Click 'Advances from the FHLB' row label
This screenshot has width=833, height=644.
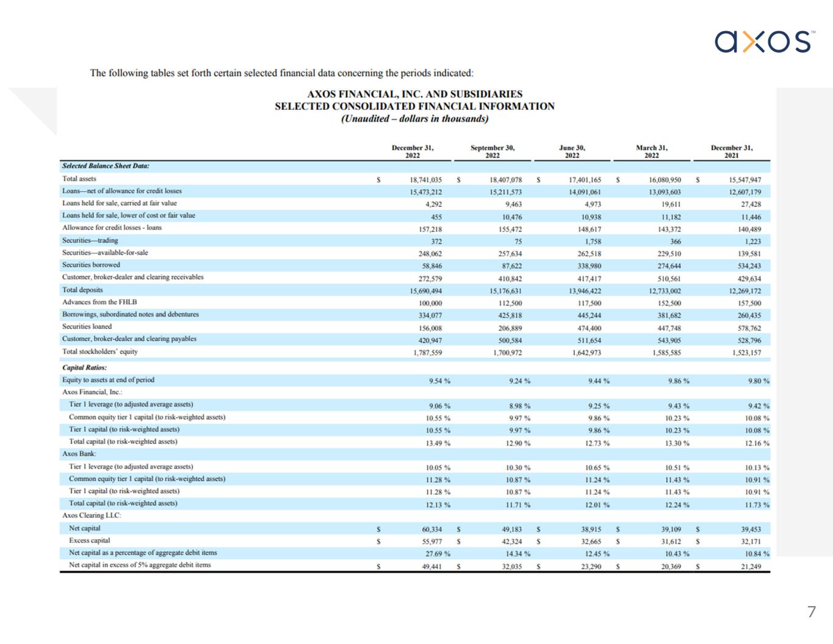pos(99,302)
